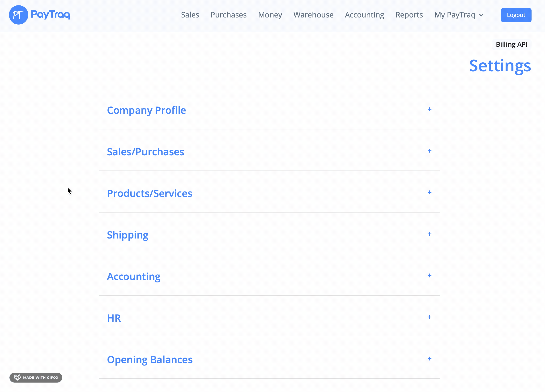Screen dimensions: 545x392
Task: Click plus icon beside HR
Action: point(430,317)
